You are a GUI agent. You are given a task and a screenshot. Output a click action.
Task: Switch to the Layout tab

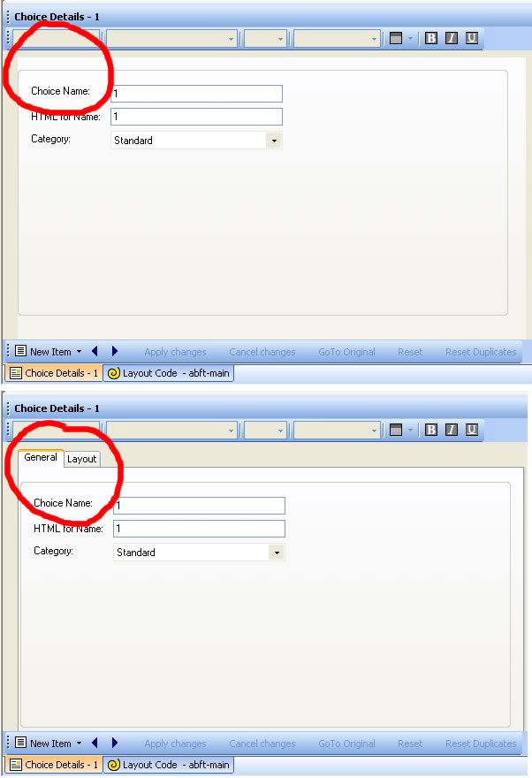pyautogui.click(x=82, y=459)
